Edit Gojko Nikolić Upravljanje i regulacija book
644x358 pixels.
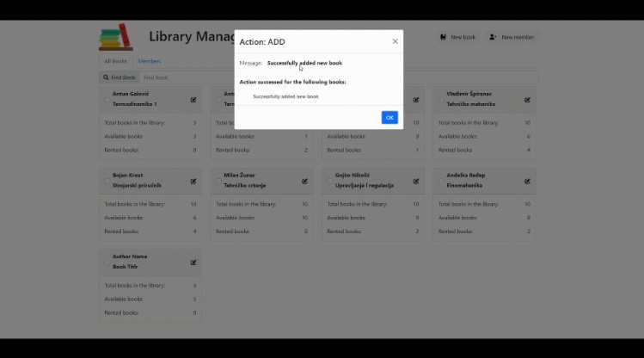416,181
